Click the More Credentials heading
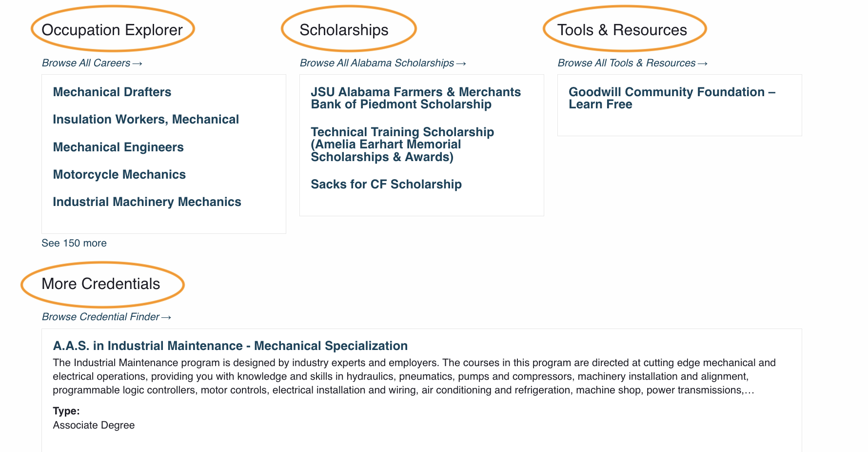 point(101,284)
